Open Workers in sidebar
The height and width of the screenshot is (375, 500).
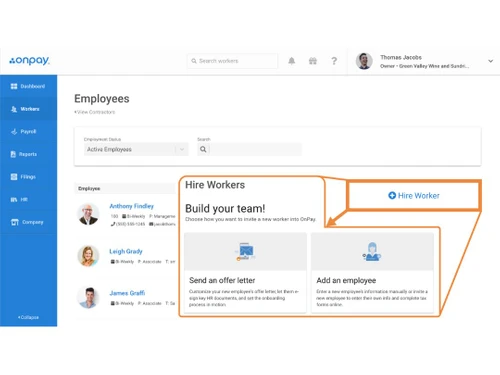[x=28, y=109]
